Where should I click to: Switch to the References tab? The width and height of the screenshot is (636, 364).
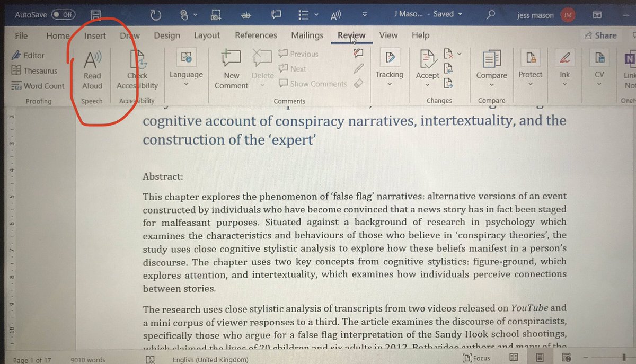pyautogui.click(x=256, y=35)
